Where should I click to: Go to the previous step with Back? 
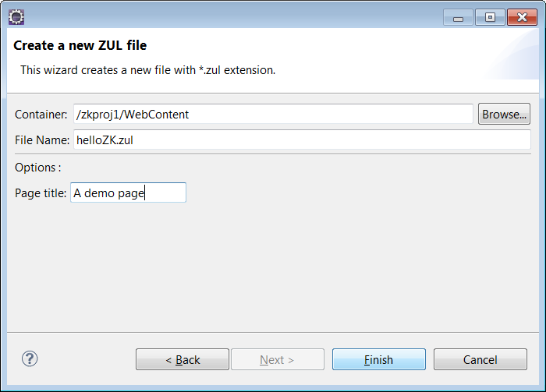coord(183,359)
